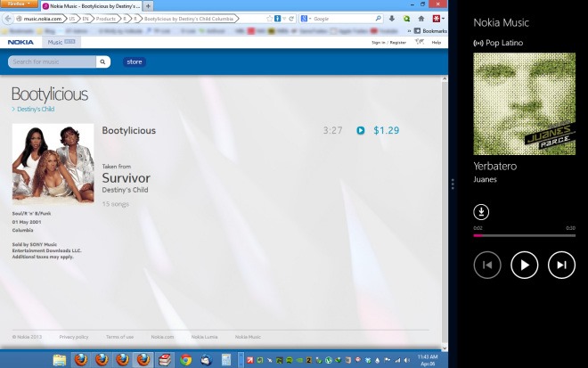Open Terms of use footer link
588x368 pixels.
(x=119, y=337)
